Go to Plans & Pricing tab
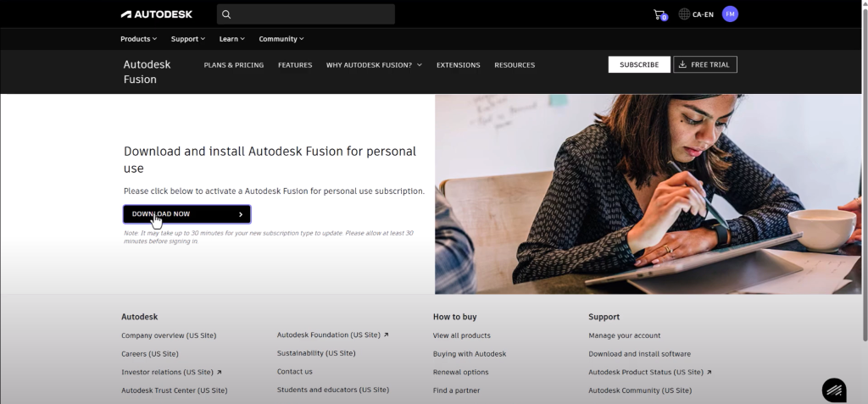Viewport: 868px width, 404px height. (x=233, y=65)
